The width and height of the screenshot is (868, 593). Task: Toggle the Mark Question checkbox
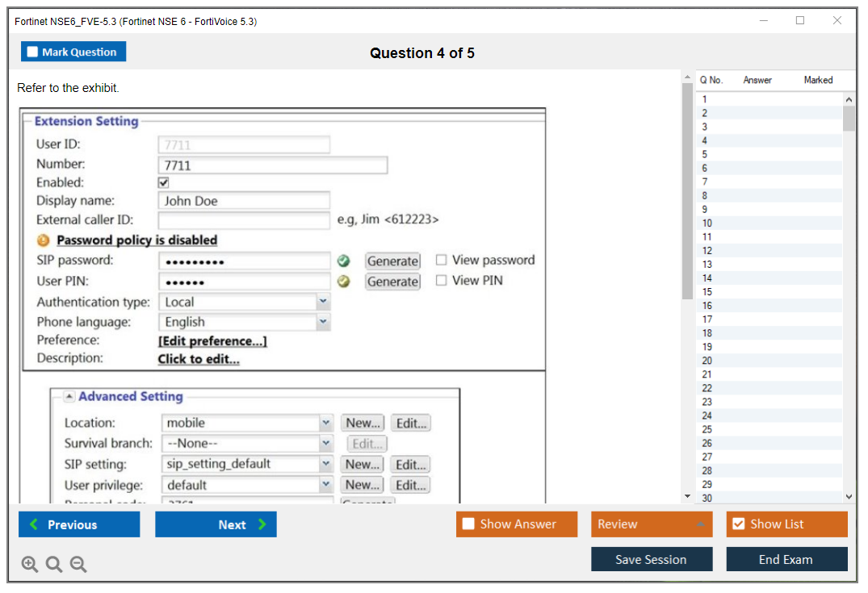33,52
